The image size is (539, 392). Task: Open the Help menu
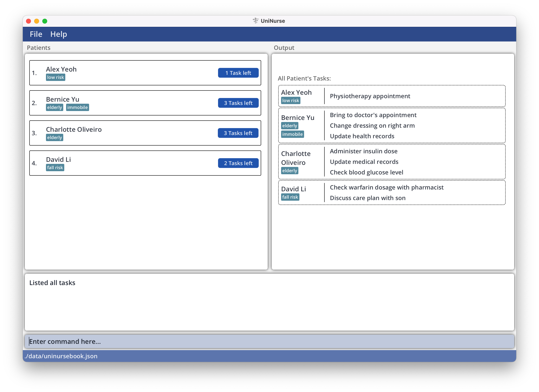pos(58,34)
